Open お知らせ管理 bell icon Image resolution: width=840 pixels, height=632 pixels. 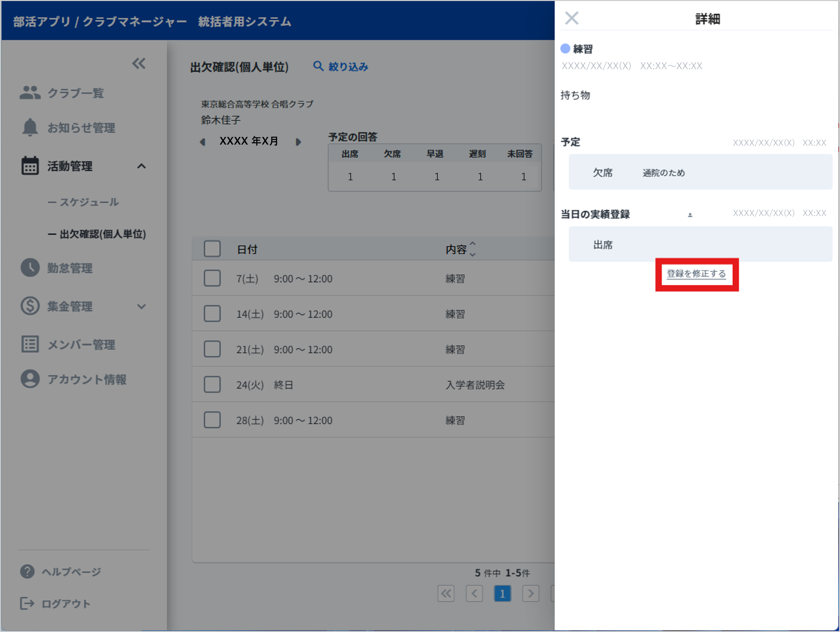[x=30, y=127]
